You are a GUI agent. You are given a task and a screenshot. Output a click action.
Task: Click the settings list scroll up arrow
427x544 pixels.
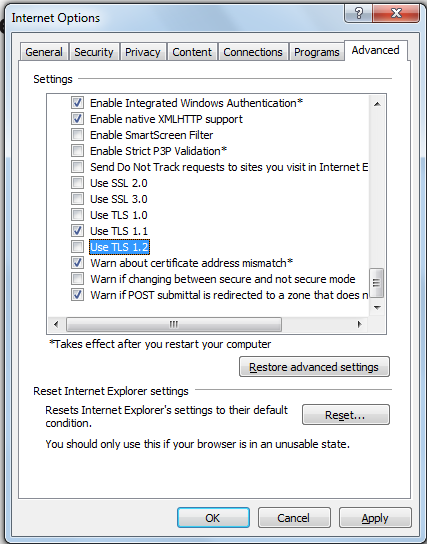click(x=377, y=104)
